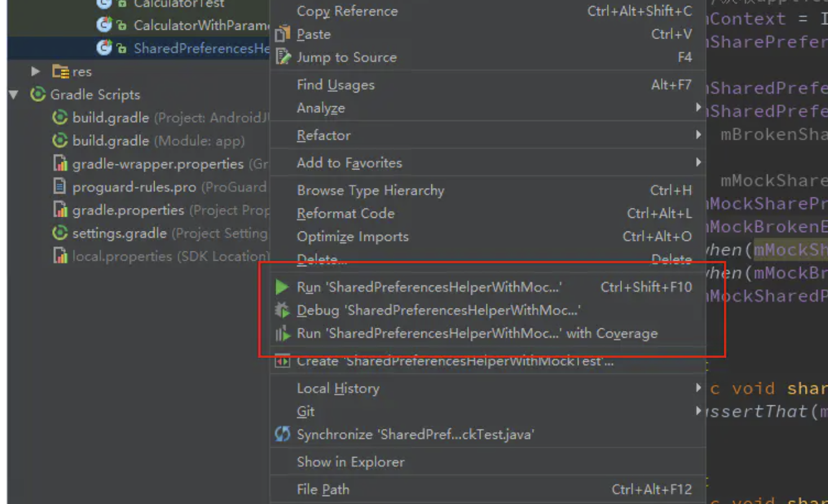828x504 pixels.
Task: Open the Git menu entry
Action: point(488,411)
